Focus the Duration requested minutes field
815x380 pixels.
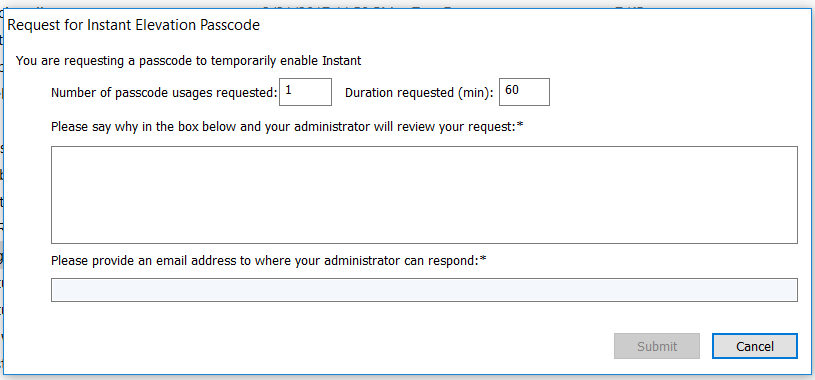524,92
